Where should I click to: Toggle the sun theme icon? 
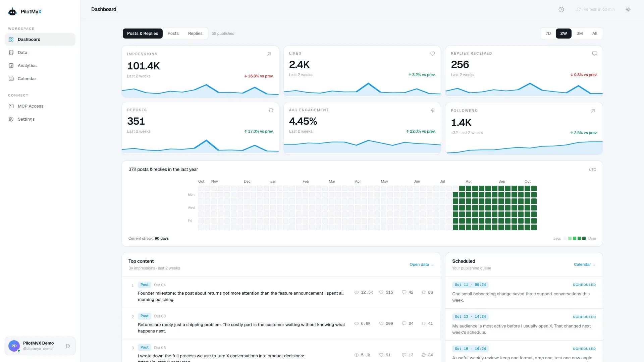coord(628,9)
